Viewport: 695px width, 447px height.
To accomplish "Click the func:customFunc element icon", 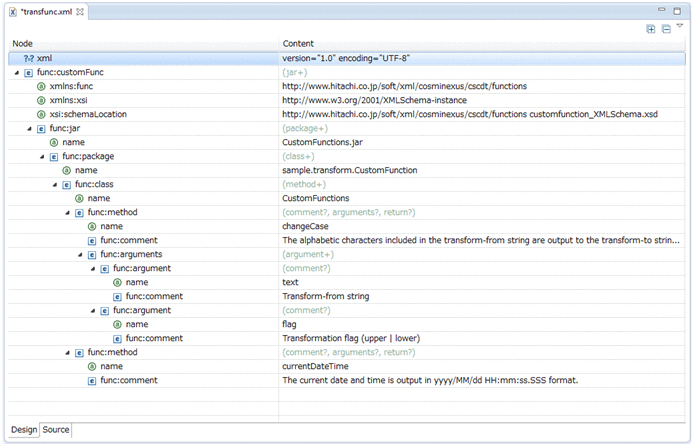I will pos(29,73).
